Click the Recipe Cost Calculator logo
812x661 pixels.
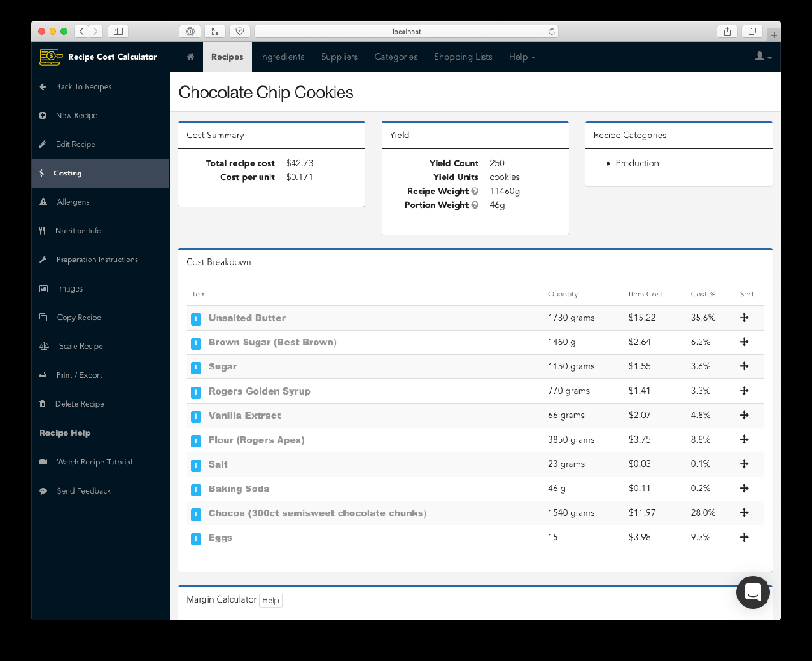[98, 57]
